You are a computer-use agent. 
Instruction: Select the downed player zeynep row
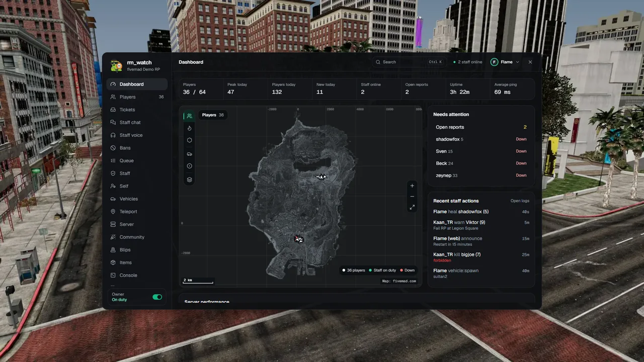tap(481, 175)
